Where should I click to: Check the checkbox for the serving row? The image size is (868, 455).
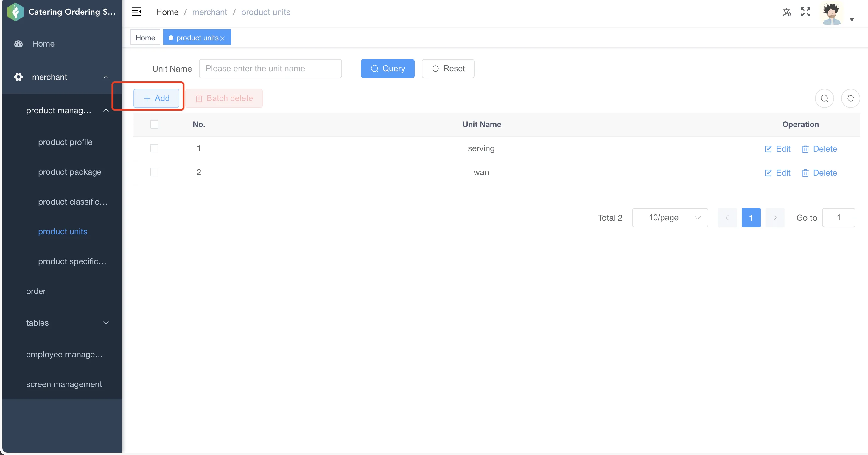pyautogui.click(x=154, y=148)
